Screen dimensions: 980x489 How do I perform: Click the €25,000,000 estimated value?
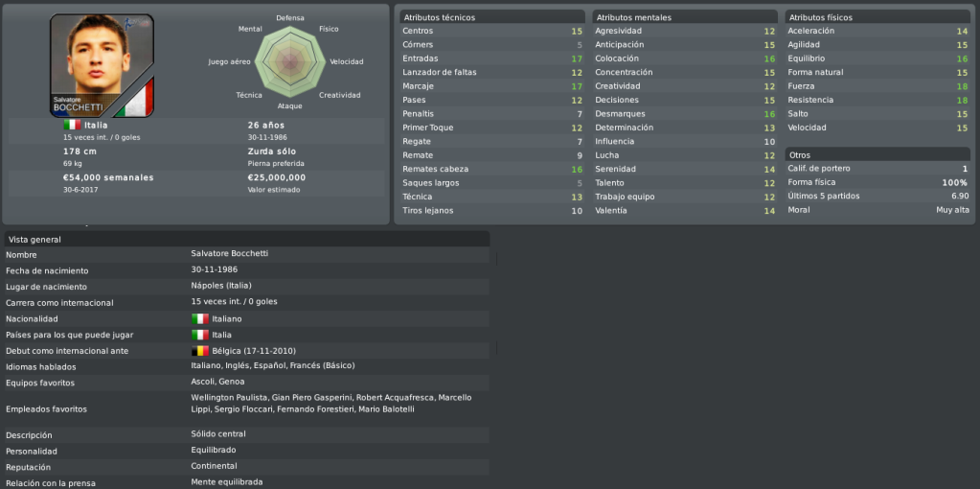(x=276, y=177)
